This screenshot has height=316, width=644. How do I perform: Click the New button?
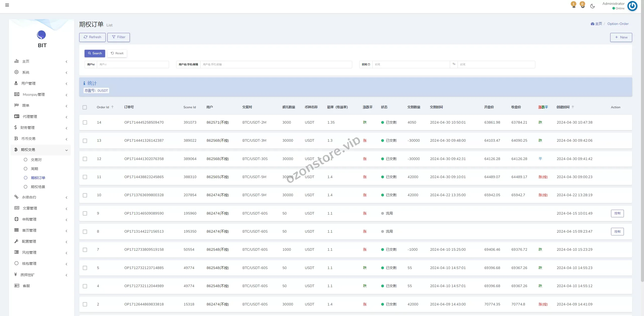pyautogui.click(x=621, y=37)
